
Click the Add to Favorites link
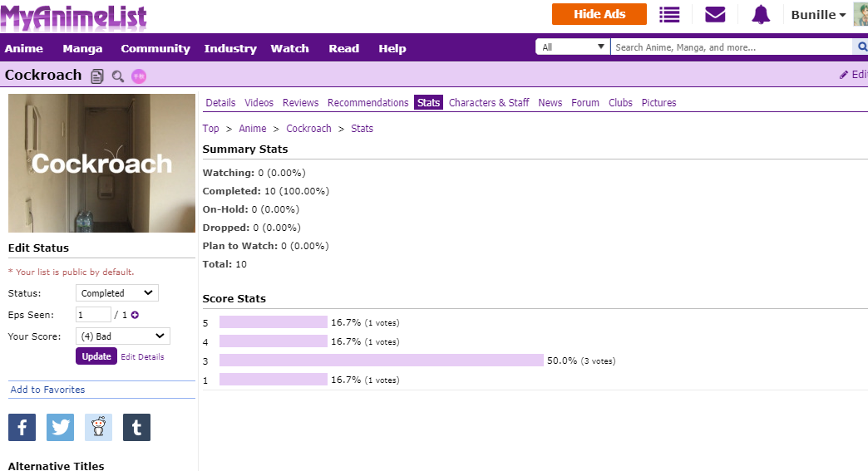(47, 390)
